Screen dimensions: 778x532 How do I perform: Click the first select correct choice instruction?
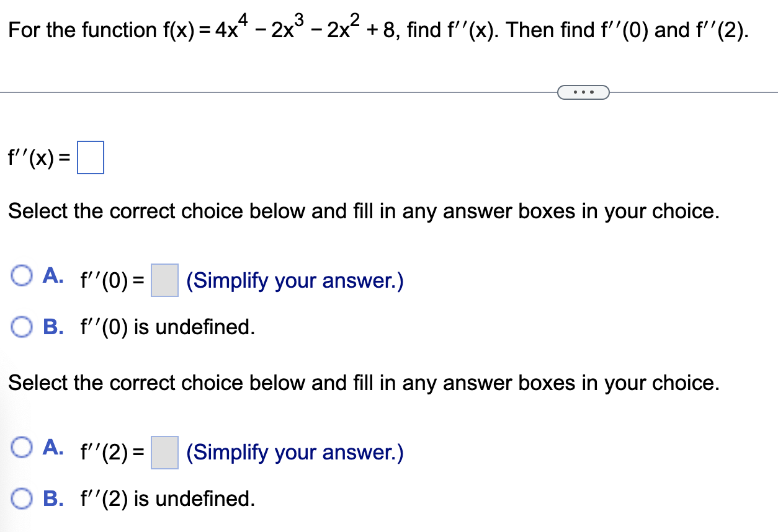click(x=364, y=211)
